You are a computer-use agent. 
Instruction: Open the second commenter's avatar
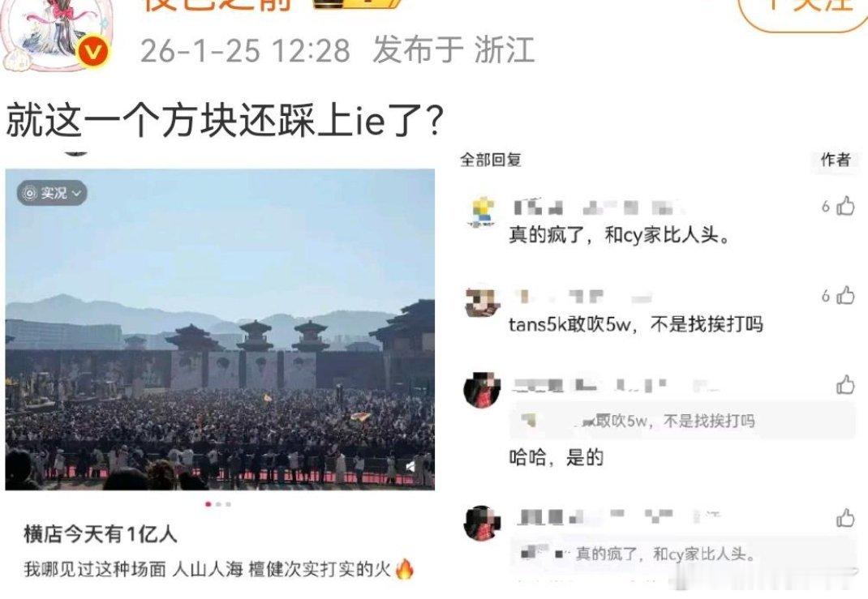point(483,302)
